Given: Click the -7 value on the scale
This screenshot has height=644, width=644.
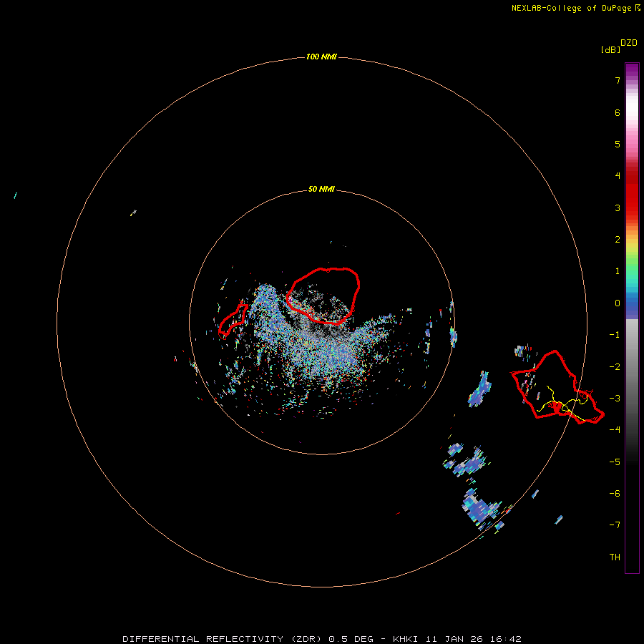Looking at the screenshot, I should (615, 525).
